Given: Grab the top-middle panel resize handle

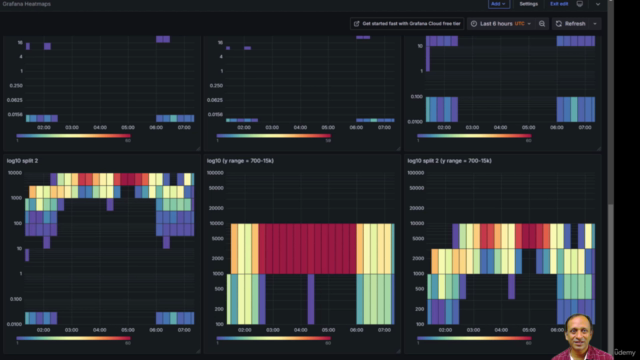Looking at the screenshot, I should point(398,149).
